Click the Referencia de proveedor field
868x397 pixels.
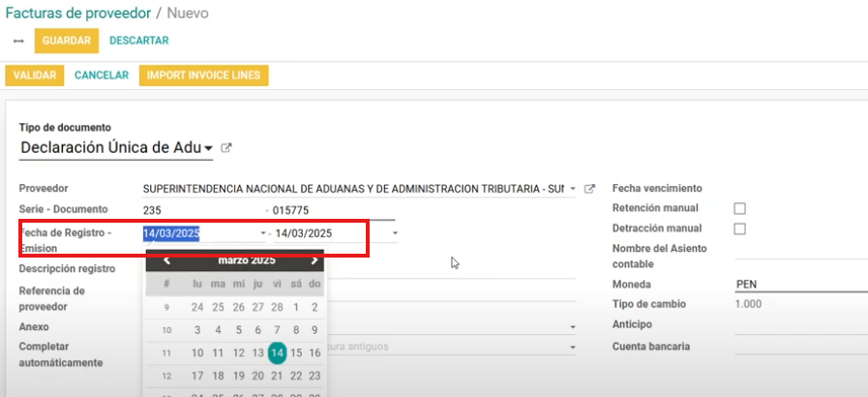(451, 293)
